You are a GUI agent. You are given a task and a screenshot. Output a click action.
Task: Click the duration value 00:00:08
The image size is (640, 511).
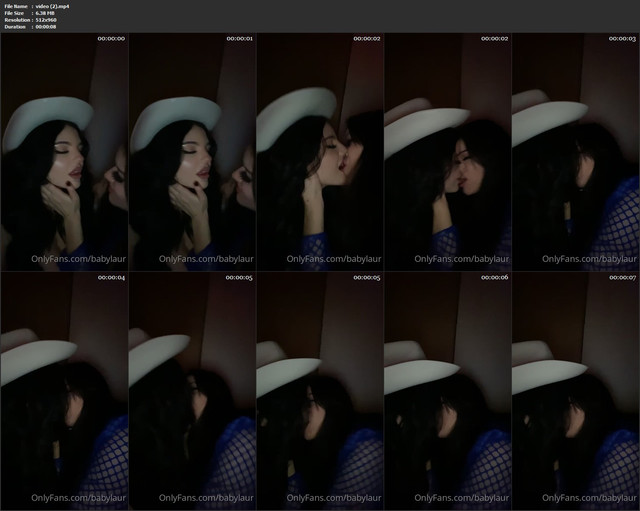coord(46,27)
